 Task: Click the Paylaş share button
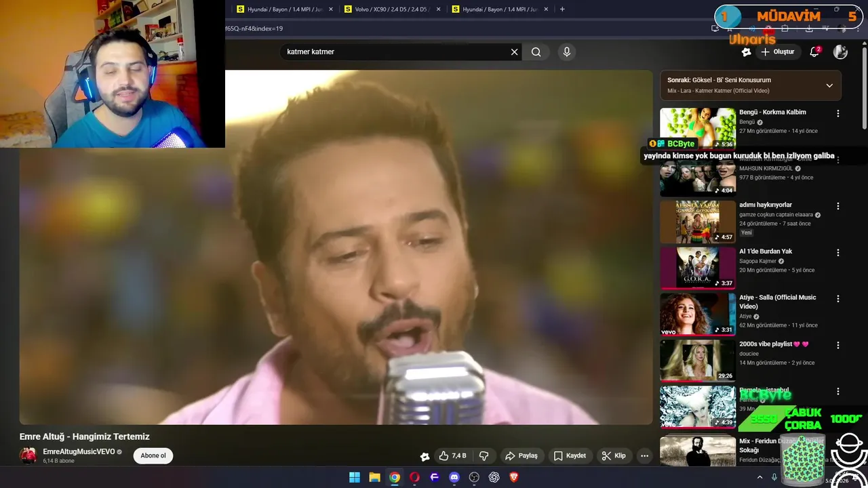click(x=521, y=455)
